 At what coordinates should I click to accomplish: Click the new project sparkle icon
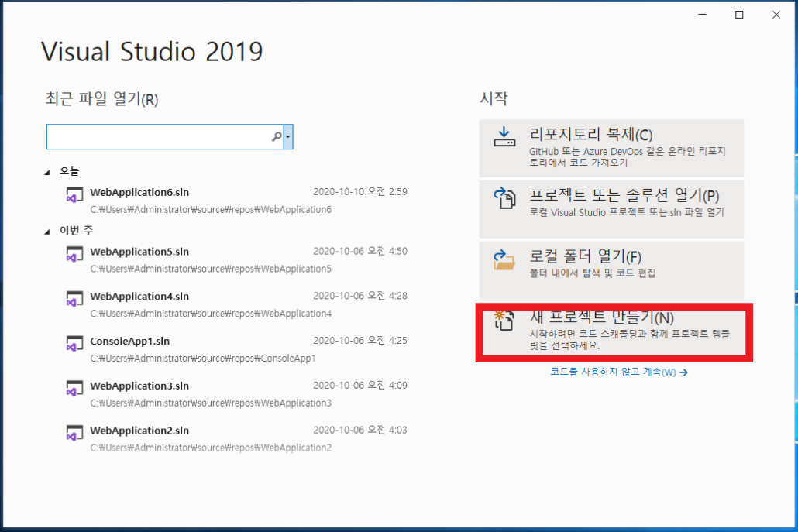pos(504,321)
